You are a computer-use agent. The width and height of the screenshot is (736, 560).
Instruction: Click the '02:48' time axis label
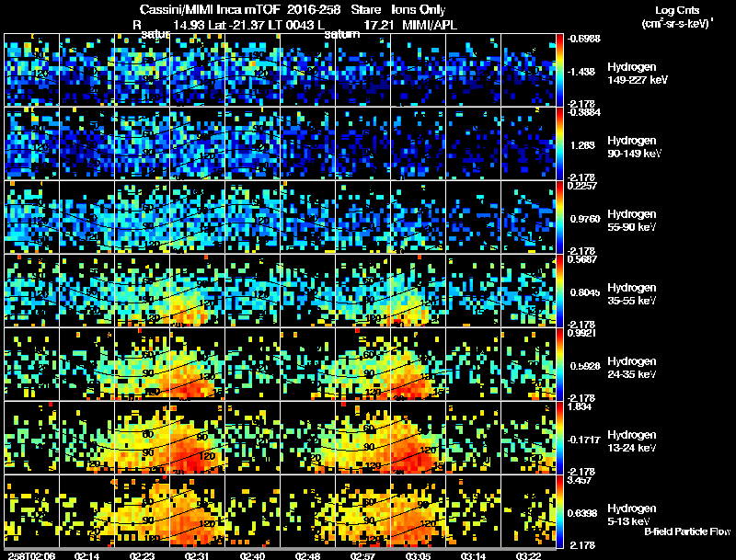[307, 555]
